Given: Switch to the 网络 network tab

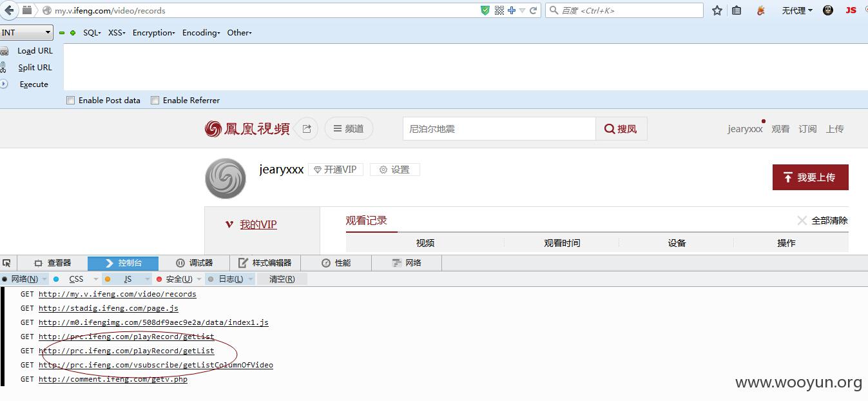Looking at the screenshot, I should [407, 263].
